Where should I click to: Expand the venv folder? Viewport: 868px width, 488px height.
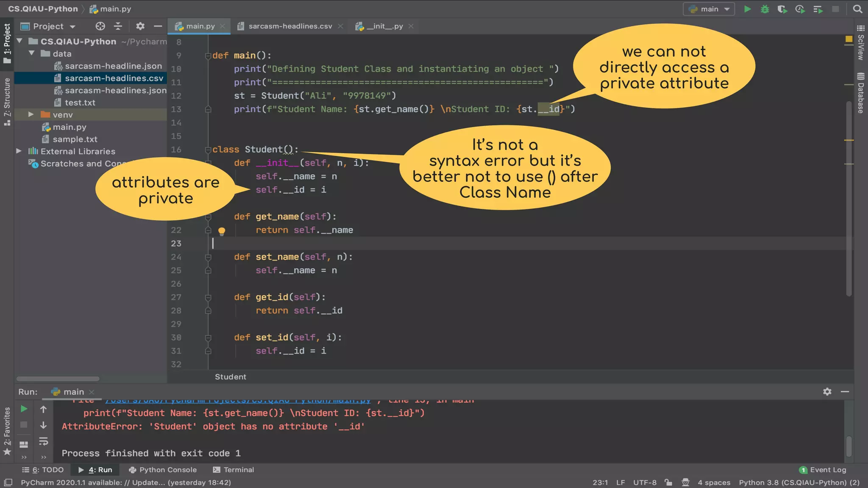coord(31,114)
